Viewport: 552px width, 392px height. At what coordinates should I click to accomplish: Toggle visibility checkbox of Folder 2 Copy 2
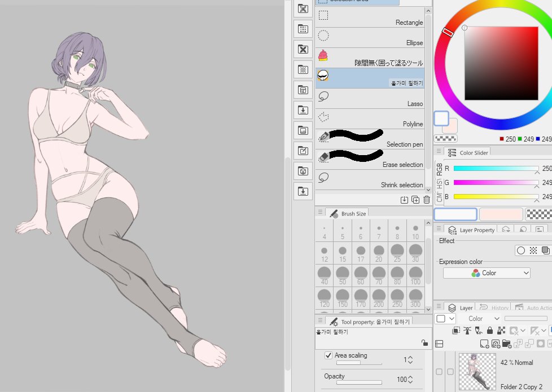pyautogui.click(x=439, y=372)
